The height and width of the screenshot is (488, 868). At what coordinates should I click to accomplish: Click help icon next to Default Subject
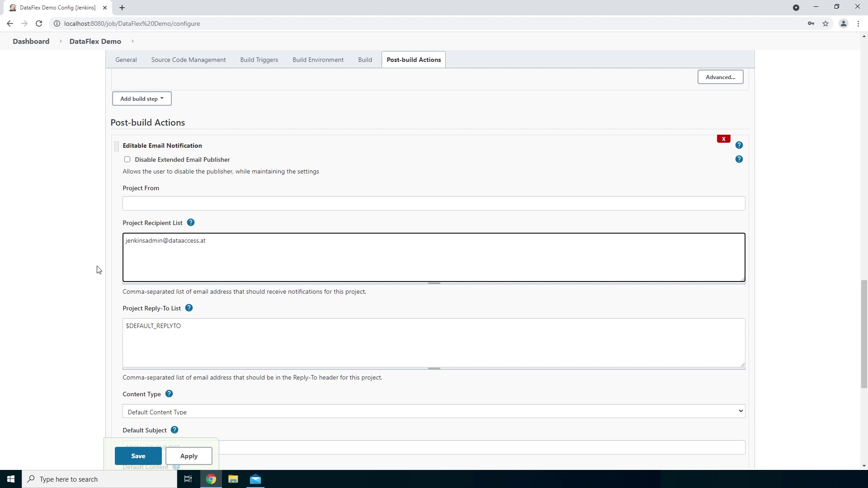(x=175, y=430)
